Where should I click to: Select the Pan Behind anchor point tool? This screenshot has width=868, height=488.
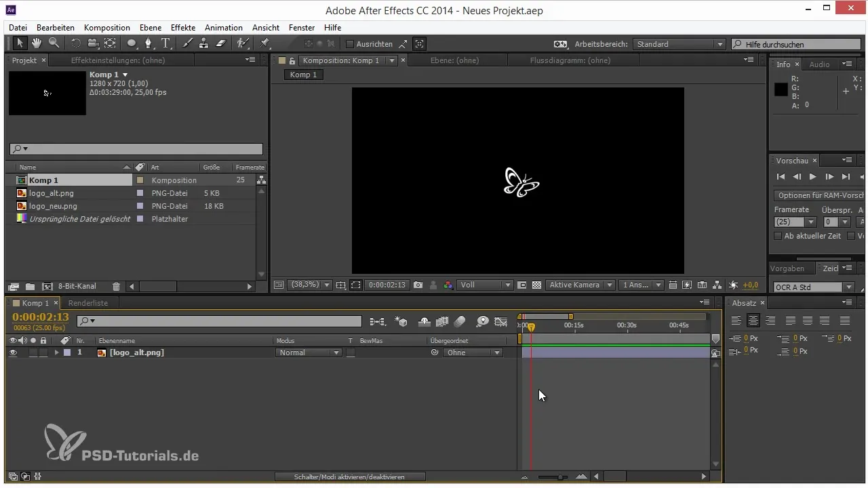pos(110,43)
